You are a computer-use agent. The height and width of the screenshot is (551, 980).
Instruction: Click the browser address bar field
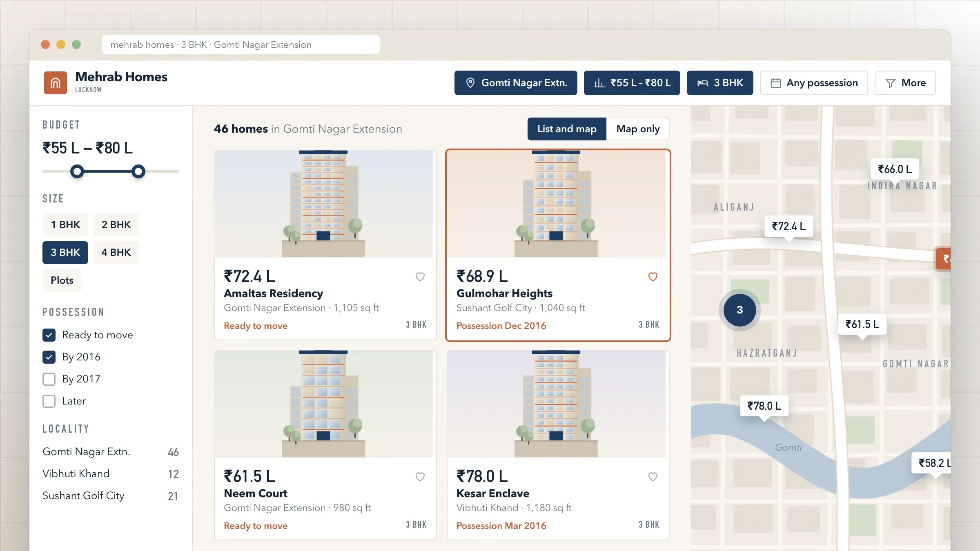point(241,44)
